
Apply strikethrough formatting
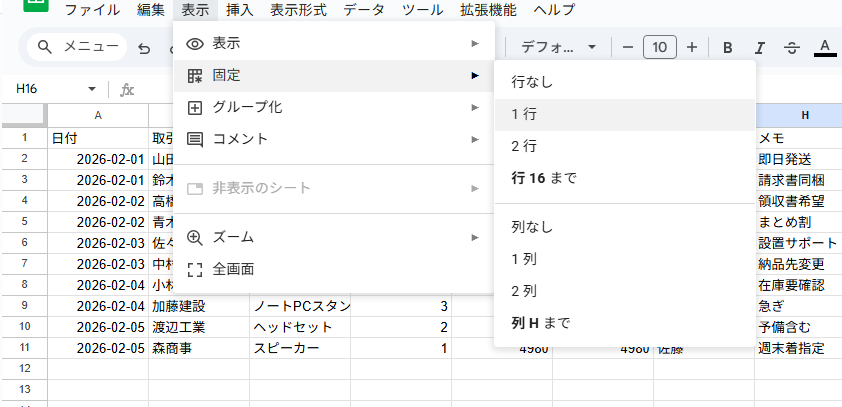pyautogui.click(x=792, y=47)
